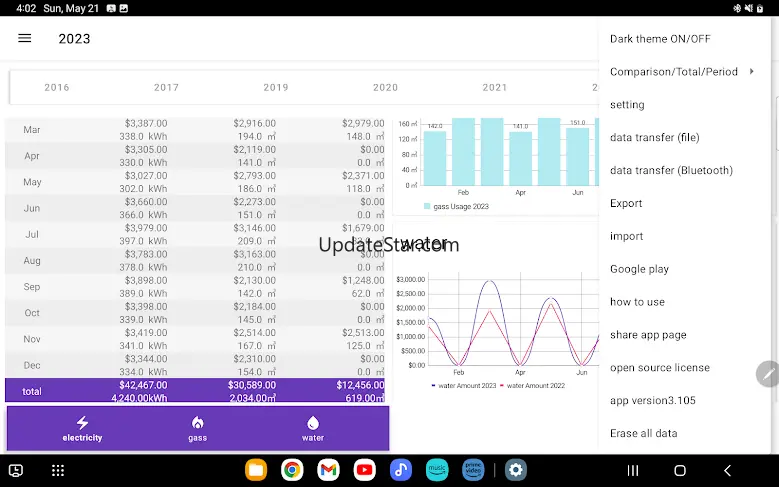The image size is (779, 487).
Task: Launch Chrome from the taskbar
Action: click(292, 470)
